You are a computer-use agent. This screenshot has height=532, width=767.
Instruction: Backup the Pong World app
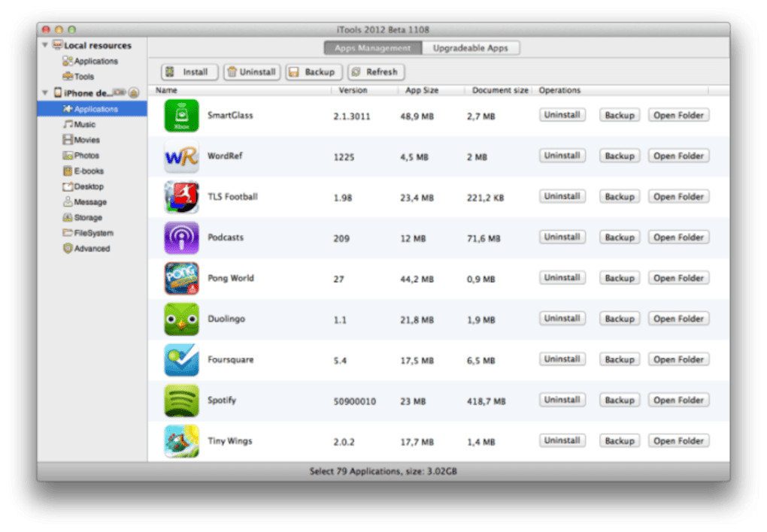620,278
